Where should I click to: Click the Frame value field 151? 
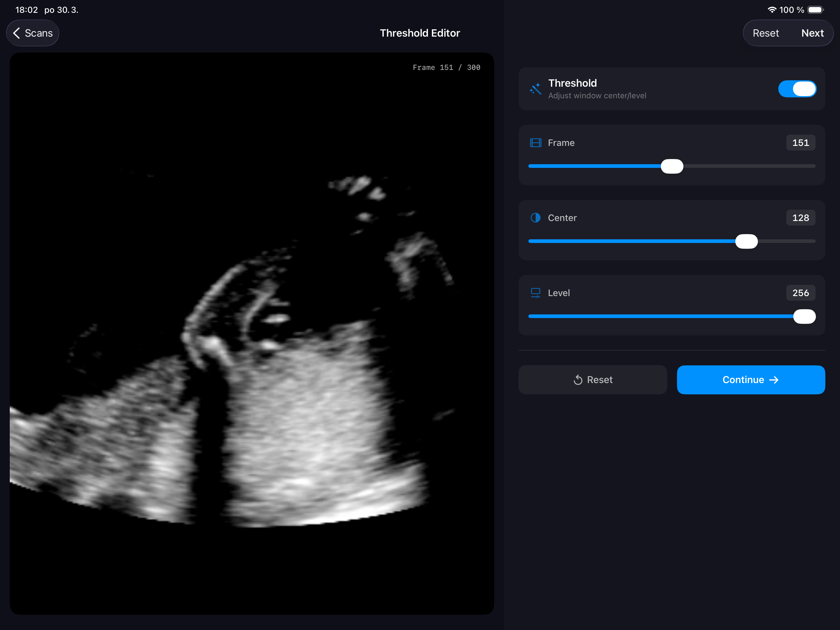(x=801, y=143)
